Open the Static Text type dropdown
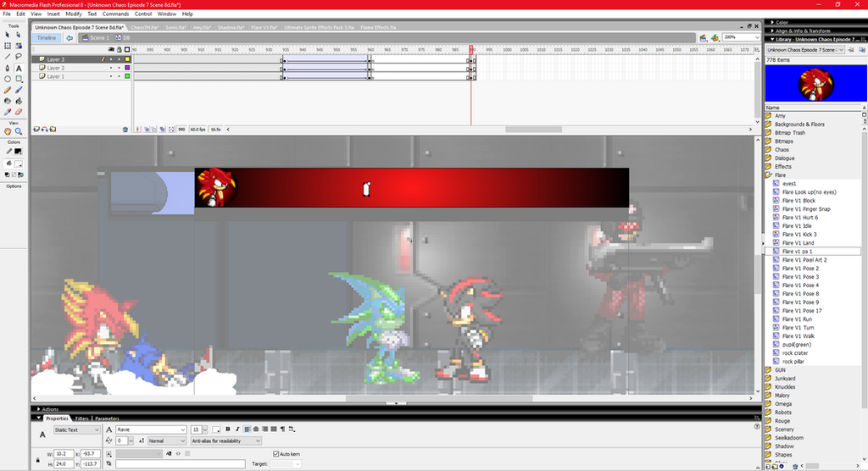 coord(77,429)
